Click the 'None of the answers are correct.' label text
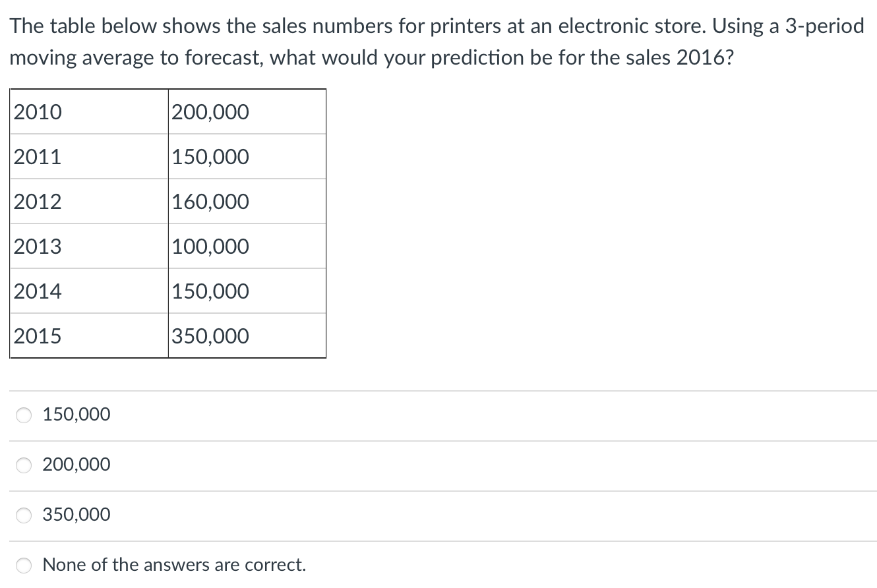The width and height of the screenshot is (877, 588). (x=174, y=565)
